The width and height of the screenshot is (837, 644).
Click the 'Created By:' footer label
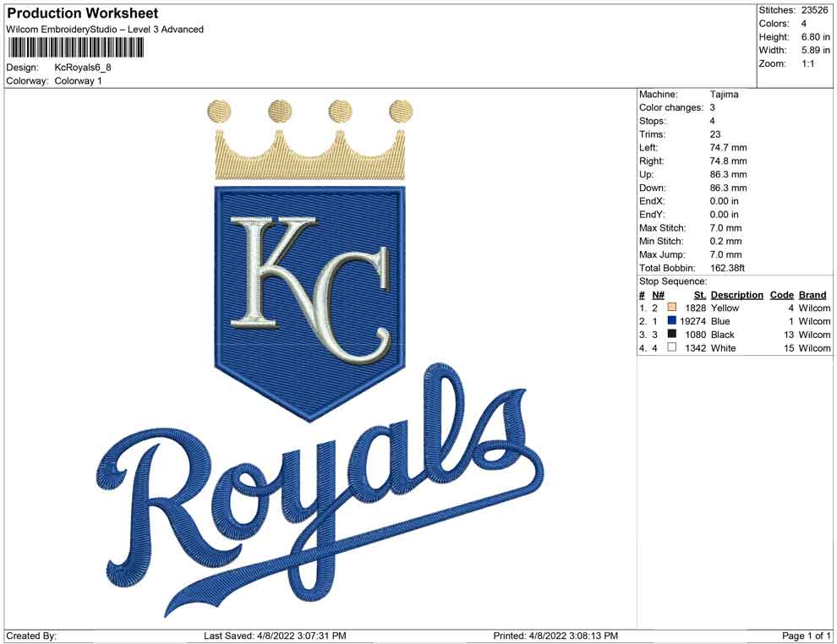pyautogui.click(x=31, y=636)
